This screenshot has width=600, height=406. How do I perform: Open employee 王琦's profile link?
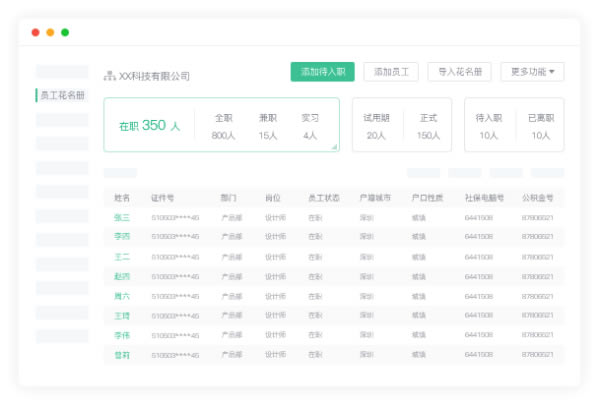122,316
